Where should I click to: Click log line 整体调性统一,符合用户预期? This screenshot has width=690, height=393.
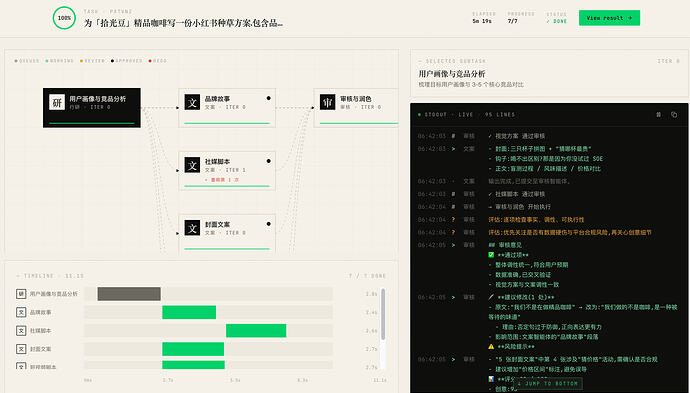[529, 265]
